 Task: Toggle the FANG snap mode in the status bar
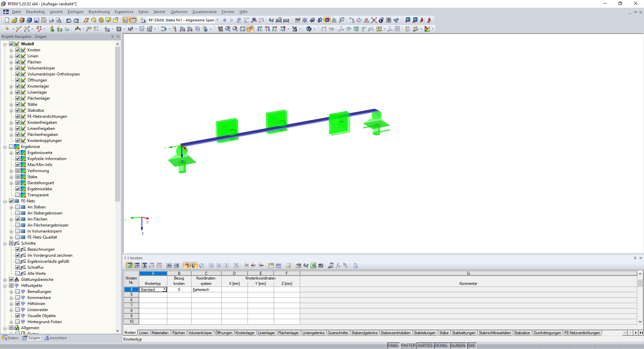click(393, 346)
